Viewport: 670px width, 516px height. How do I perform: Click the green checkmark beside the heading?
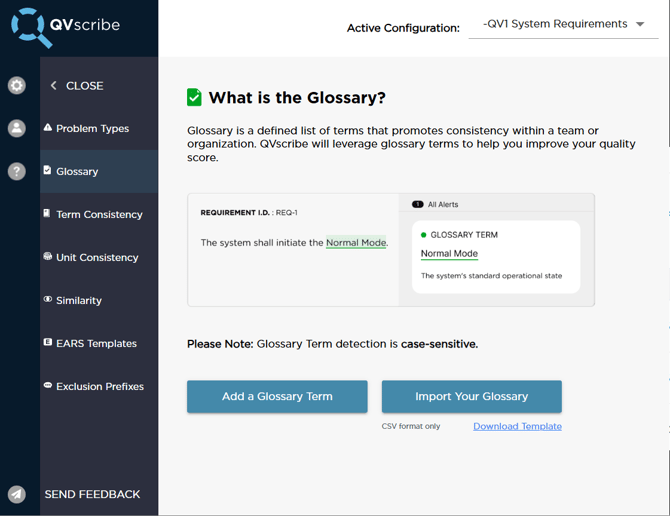click(195, 97)
